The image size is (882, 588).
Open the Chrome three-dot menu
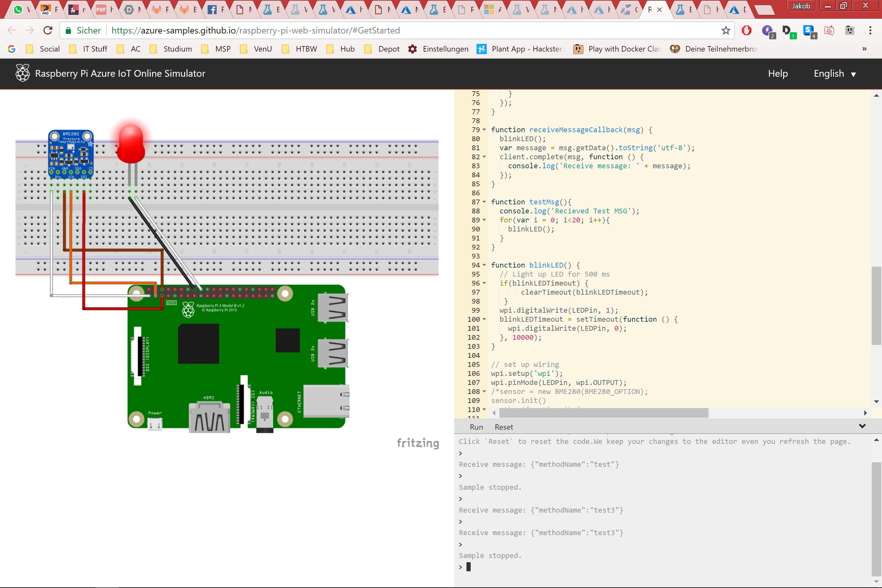tap(870, 30)
